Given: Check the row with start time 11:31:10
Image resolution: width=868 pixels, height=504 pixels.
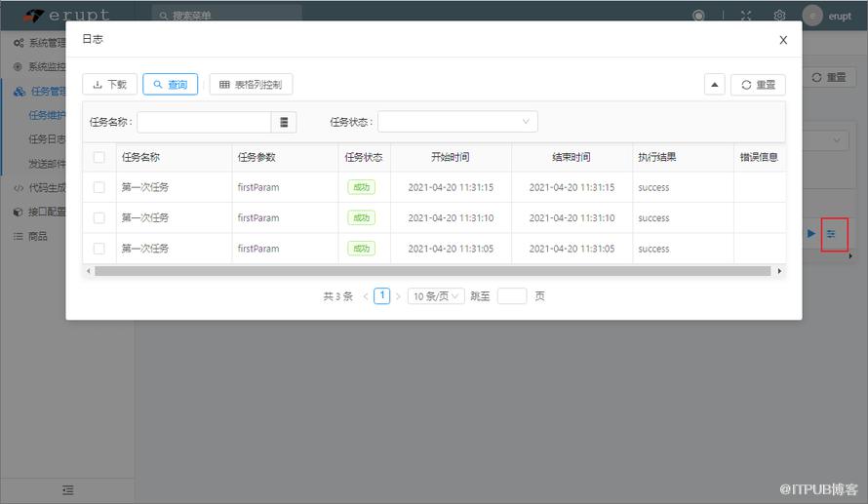Looking at the screenshot, I should [99, 218].
